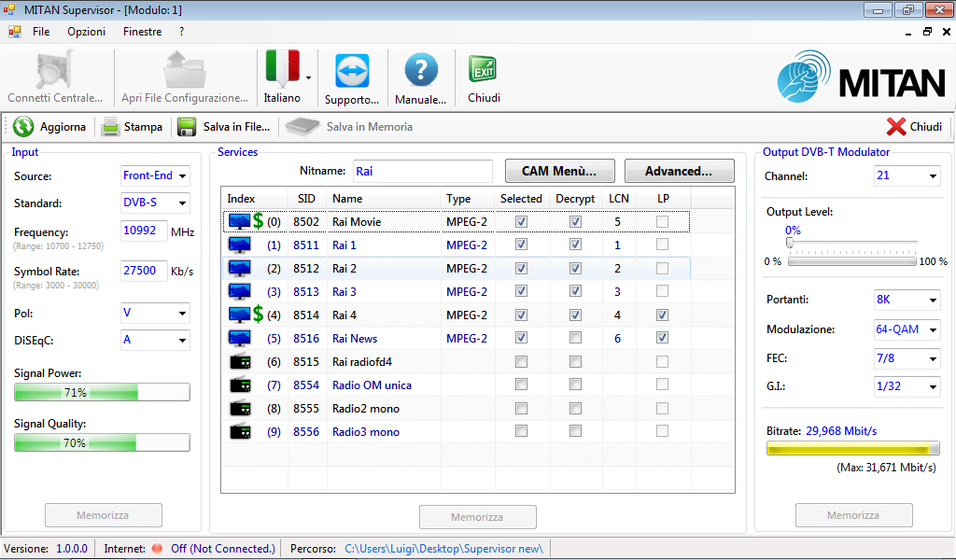
Task: Click the Signal Power progress bar
Action: coord(102,392)
